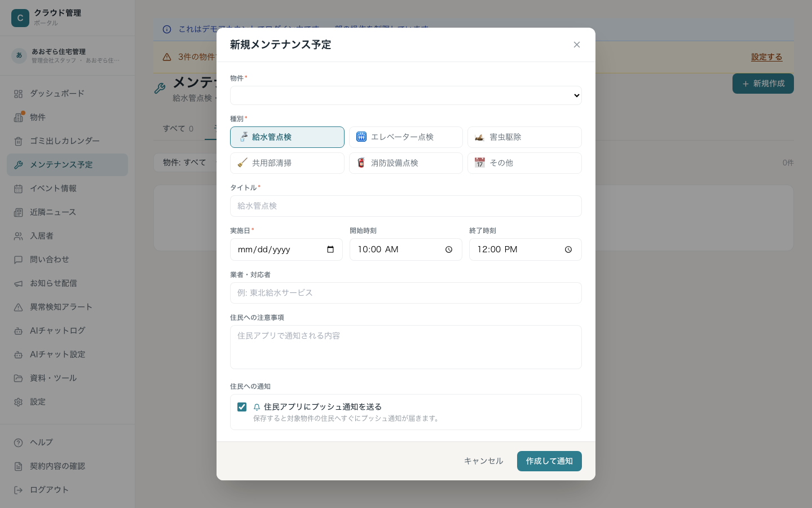This screenshot has height=508, width=812.
Task: Click ログアウト in sidebar
Action: pyautogui.click(x=67, y=490)
